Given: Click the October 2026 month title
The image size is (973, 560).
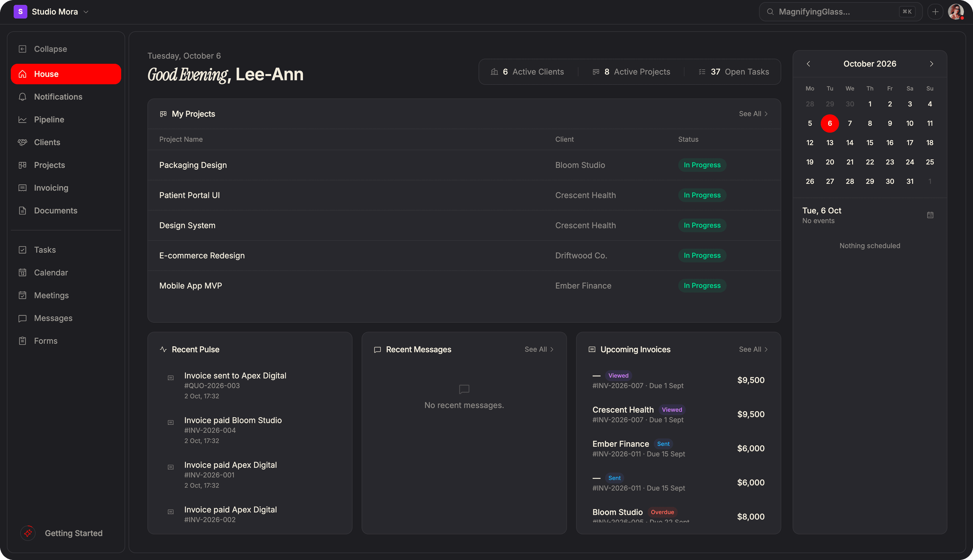Looking at the screenshot, I should coord(870,64).
